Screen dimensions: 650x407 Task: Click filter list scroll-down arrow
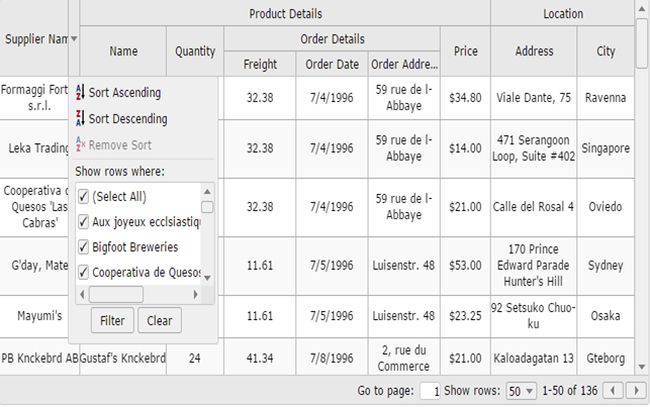click(207, 278)
